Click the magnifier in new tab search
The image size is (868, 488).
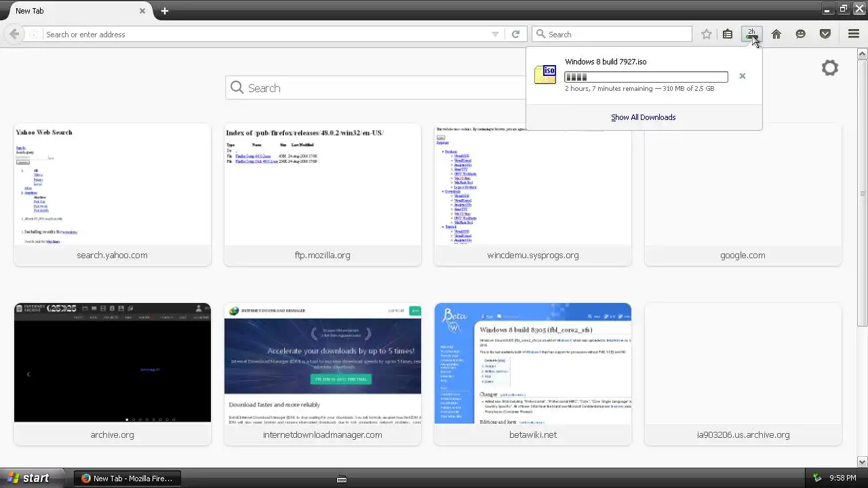pos(237,87)
